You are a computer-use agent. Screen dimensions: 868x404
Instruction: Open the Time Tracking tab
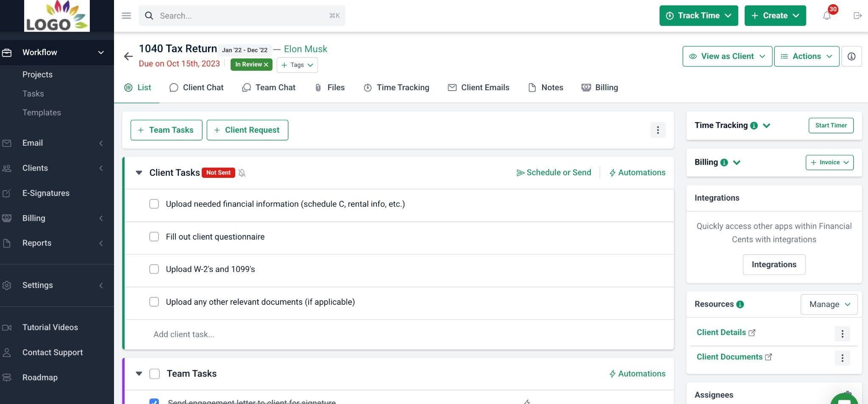pyautogui.click(x=396, y=88)
